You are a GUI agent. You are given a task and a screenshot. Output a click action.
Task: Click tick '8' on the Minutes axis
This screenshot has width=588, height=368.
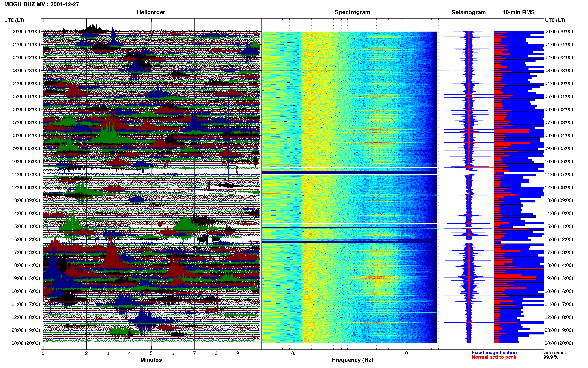point(216,353)
